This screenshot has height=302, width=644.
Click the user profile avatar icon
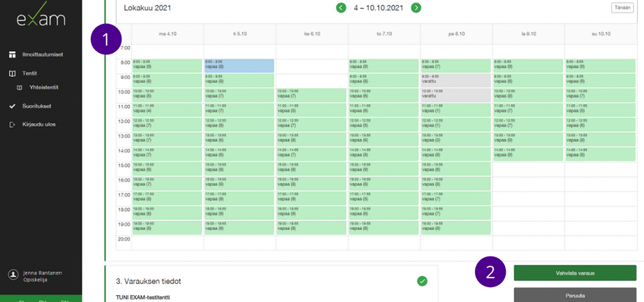point(13,275)
